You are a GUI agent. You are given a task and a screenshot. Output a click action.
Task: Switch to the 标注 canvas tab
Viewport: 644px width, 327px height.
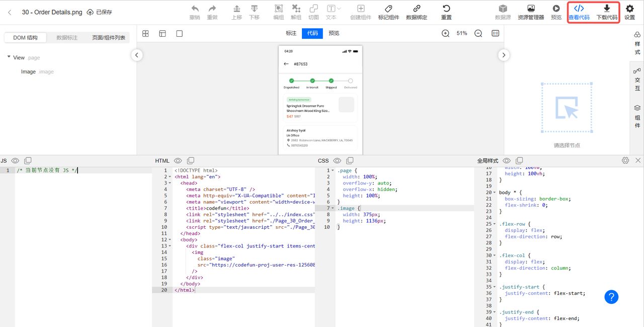[x=291, y=33]
